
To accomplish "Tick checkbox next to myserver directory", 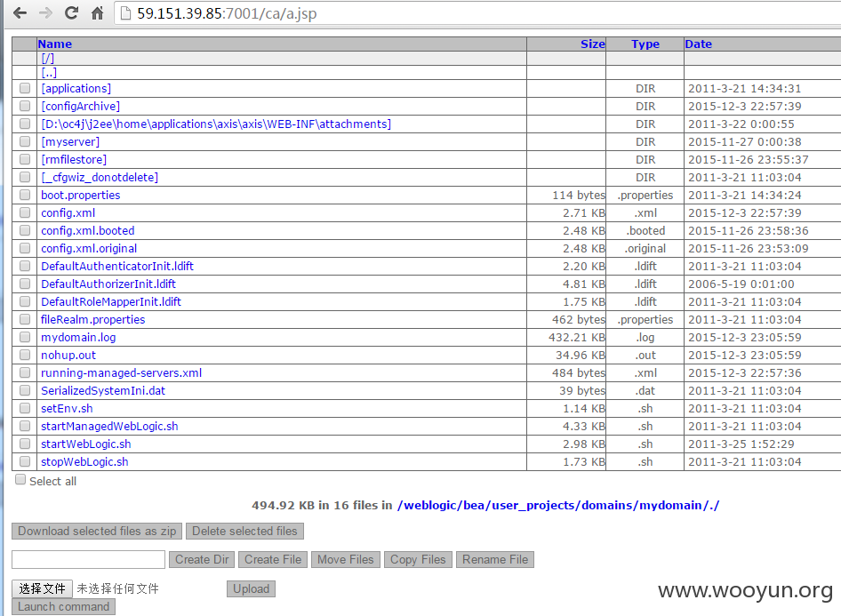I will coord(25,141).
